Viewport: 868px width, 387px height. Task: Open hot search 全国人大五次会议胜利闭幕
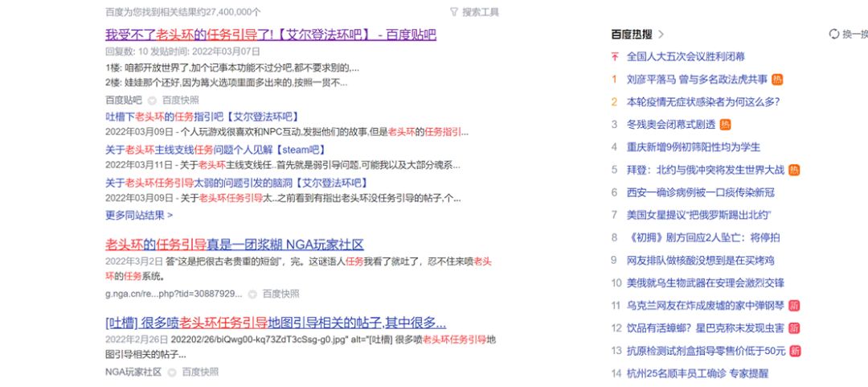pos(686,56)
